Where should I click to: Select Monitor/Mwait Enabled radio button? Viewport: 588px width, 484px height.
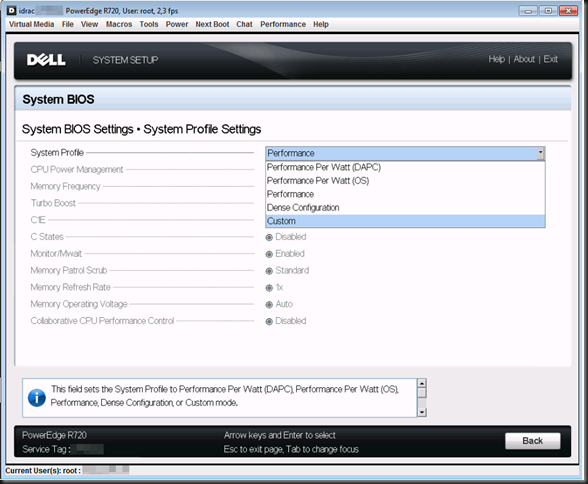click(x=269, y=254)
